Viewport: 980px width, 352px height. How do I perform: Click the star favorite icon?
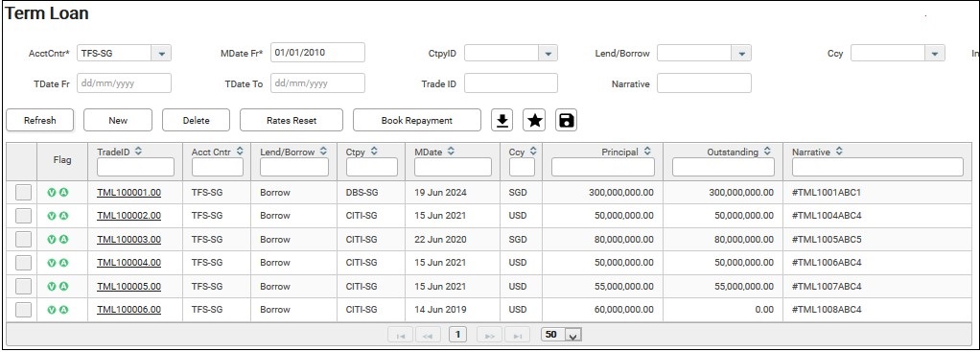(534, 120)
